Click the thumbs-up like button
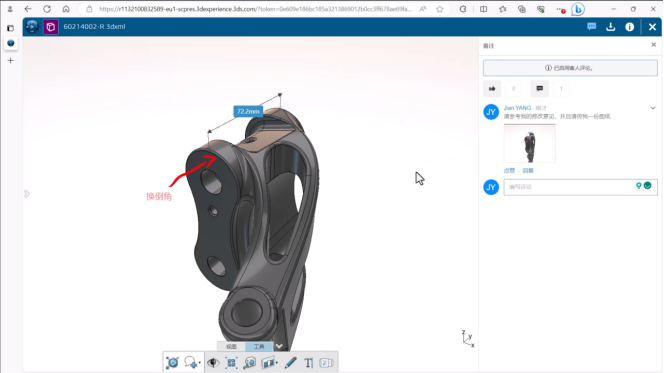Screen dimensions: 664x373 pyautogui.click(x=492, y=88)
